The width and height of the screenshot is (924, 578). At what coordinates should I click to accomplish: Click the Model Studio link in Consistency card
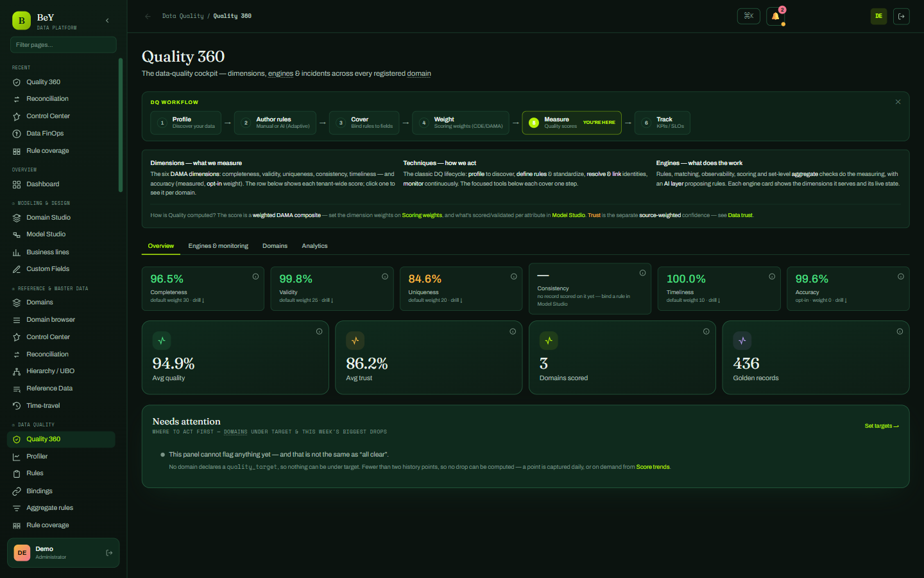click(552, 304)
